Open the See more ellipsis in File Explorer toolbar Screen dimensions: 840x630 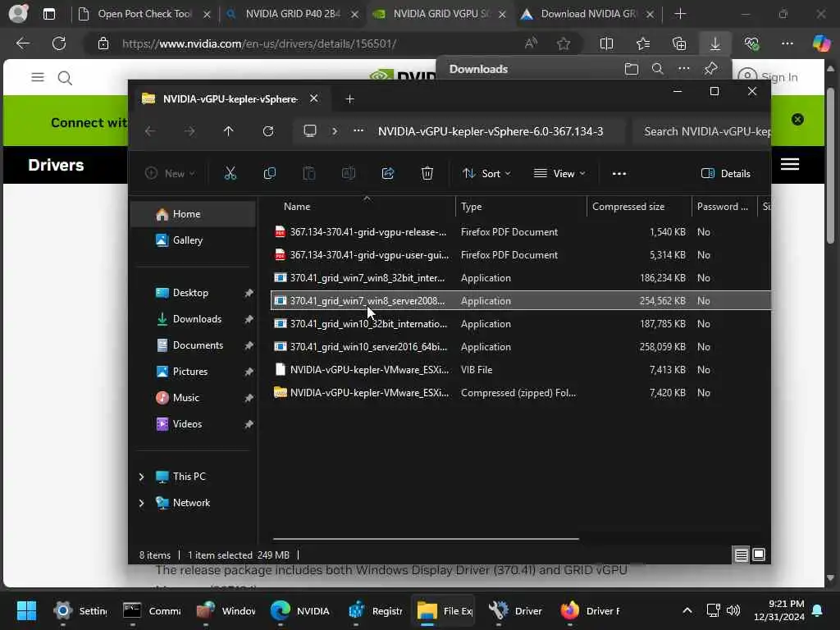619,174
